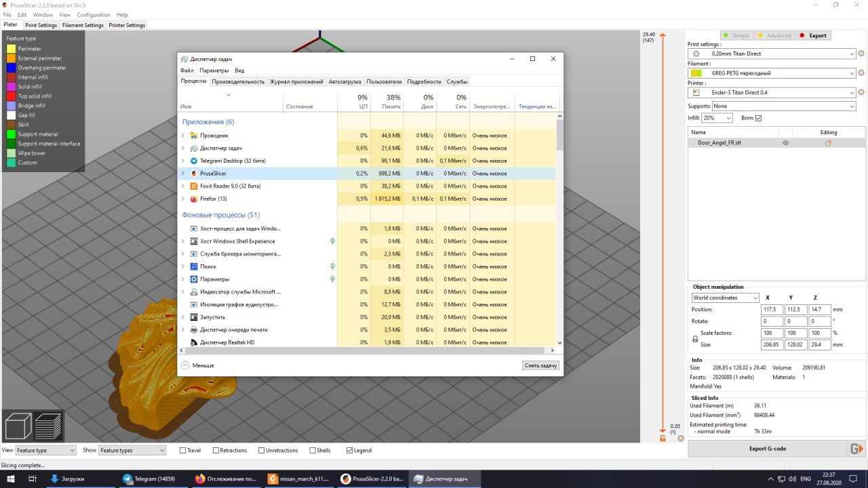This screenshot has height=488, width=868.
Task: Open the Printer preset dropdown
Action: coord(772,92)
